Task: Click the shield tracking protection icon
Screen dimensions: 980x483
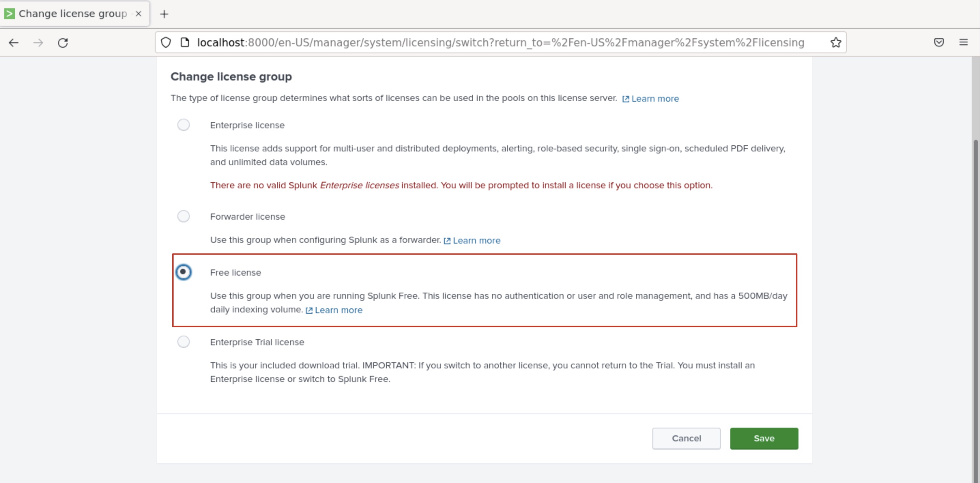Action: pos(166,43)
